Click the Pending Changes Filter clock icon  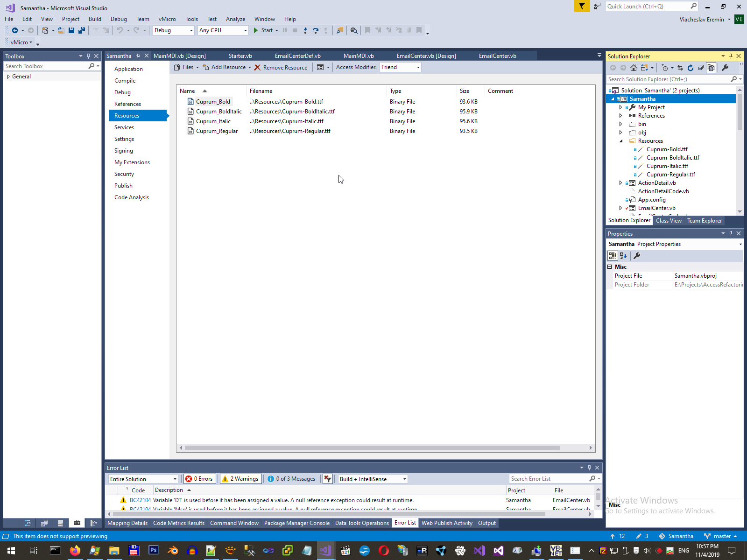(665, 68)
